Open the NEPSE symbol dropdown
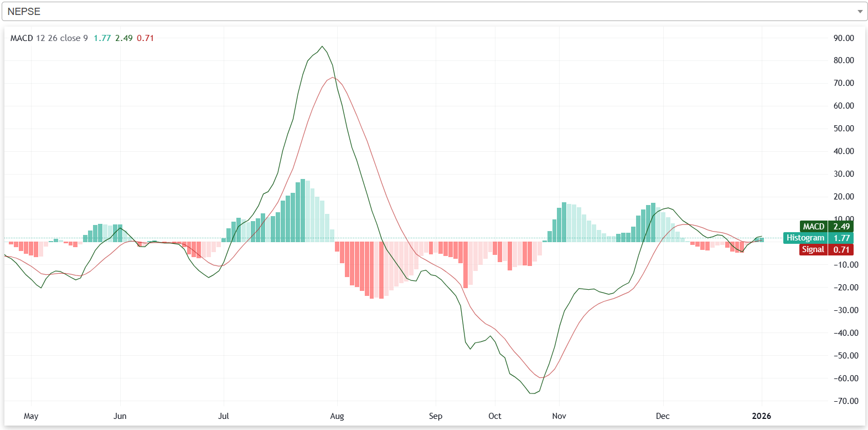868x430 pixels. click(x=432, y=11)
